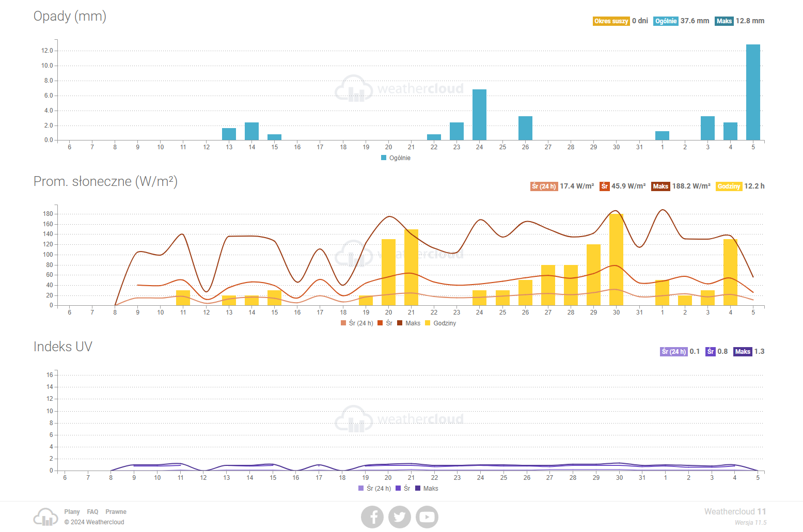Click the yellow Godziny summary badge

pyautogui.click(x=729, y=186)
